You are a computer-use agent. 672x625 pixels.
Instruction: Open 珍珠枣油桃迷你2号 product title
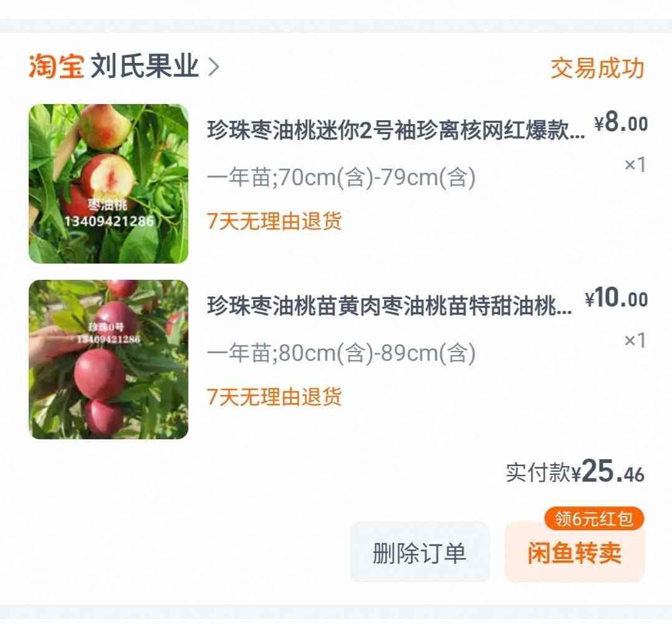coord(396,130)
